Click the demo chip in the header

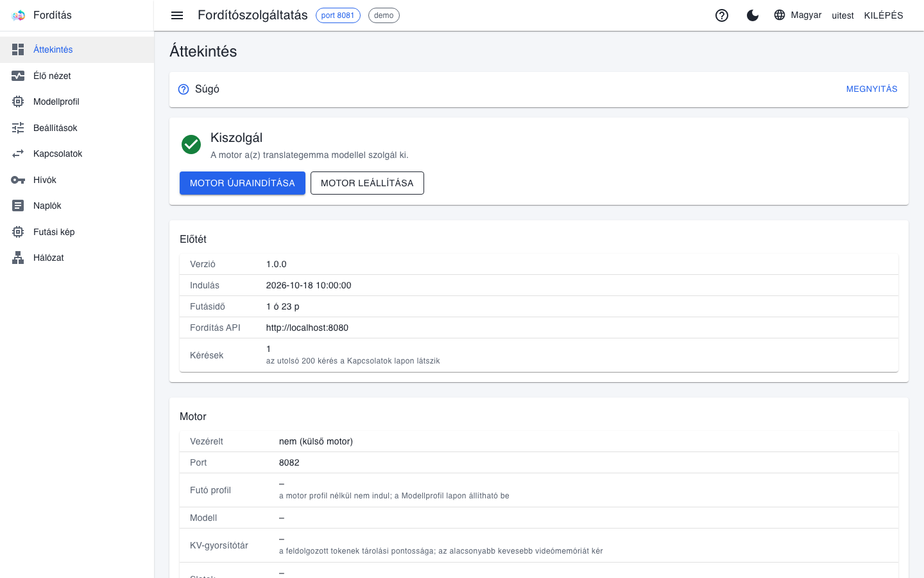[x=384, y=15]
